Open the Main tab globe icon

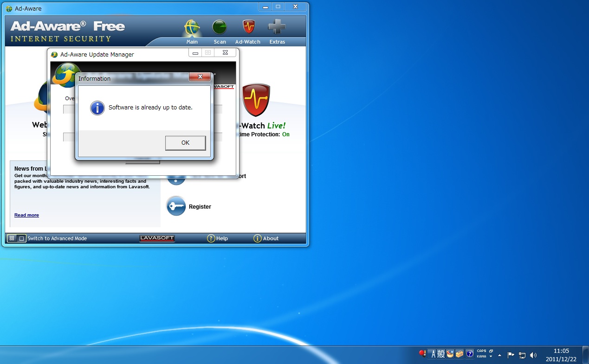point(192,28)
